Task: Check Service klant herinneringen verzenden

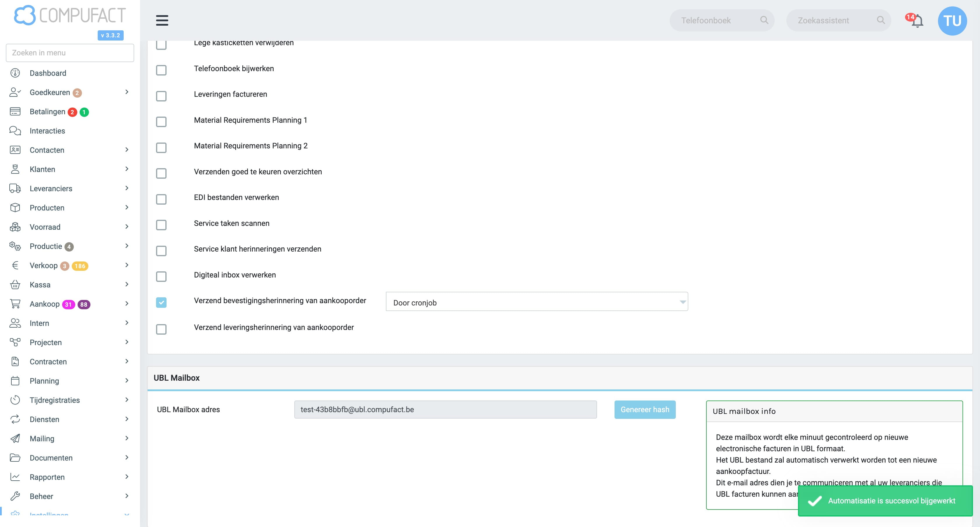Action: coord(161,251)
